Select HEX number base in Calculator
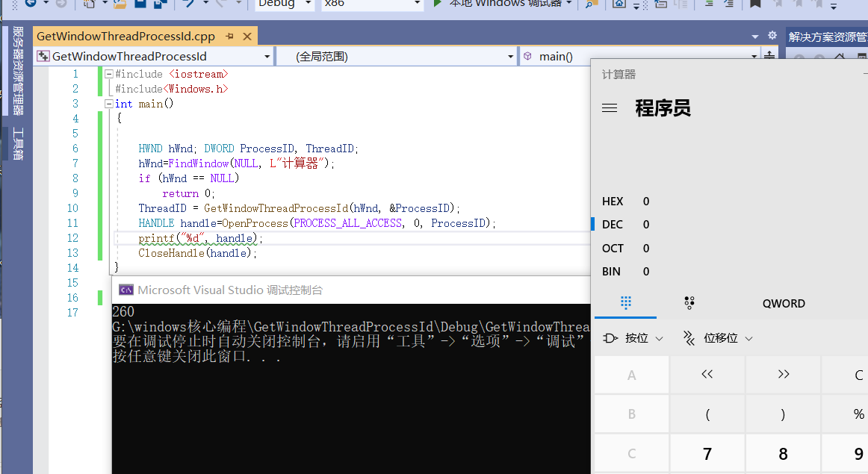The width and height of the screenshot is (868, 474). (x=625, y=202)
